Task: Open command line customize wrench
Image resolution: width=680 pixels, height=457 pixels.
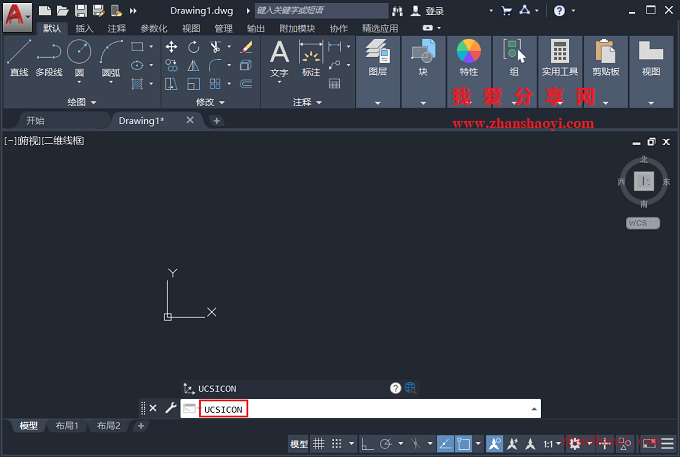Action: point(171,408)
